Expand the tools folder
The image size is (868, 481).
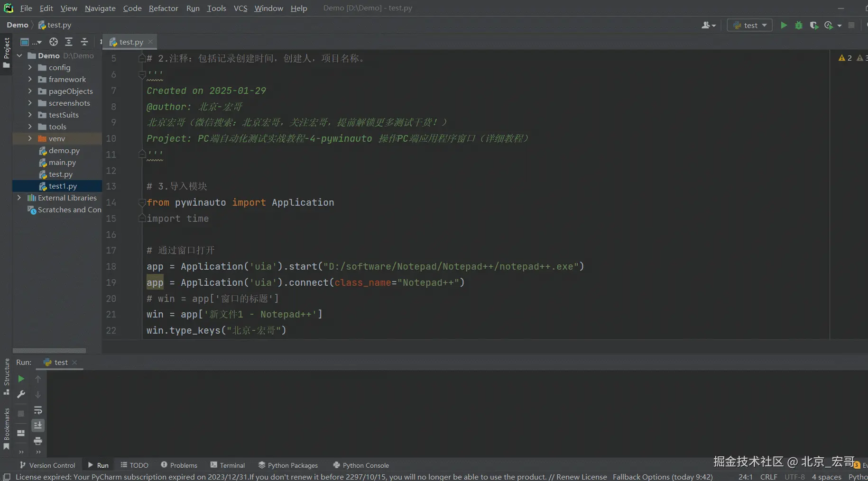30,127
